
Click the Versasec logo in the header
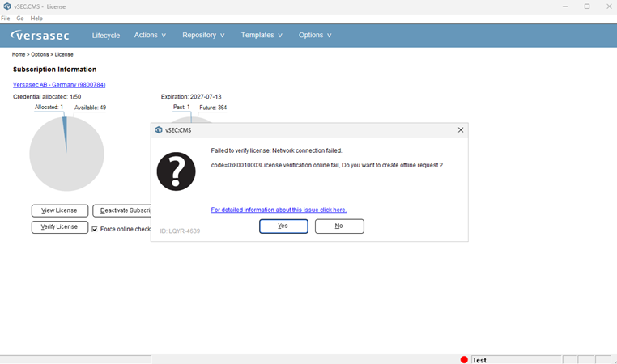click(x=40, y=36)
